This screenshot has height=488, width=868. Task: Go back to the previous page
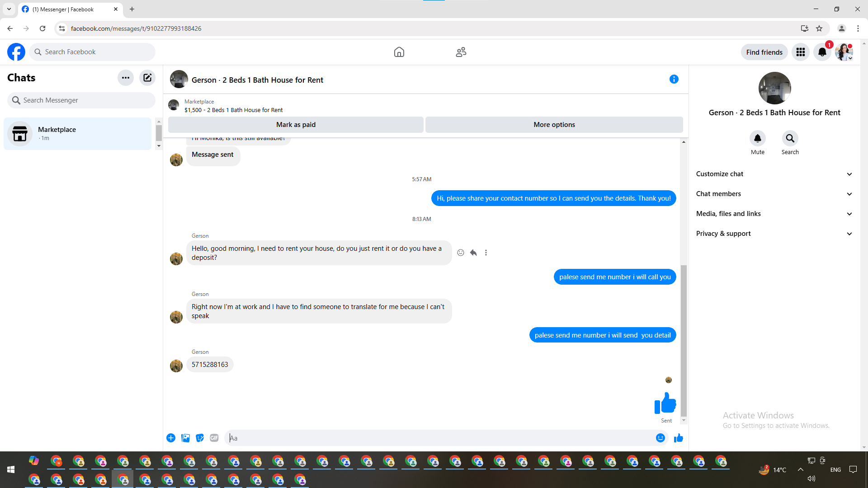10,28
